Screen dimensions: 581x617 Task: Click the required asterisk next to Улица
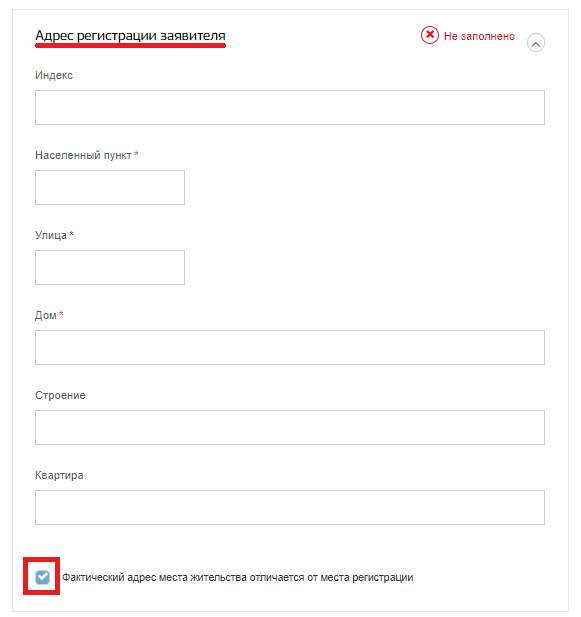point(72,234)
